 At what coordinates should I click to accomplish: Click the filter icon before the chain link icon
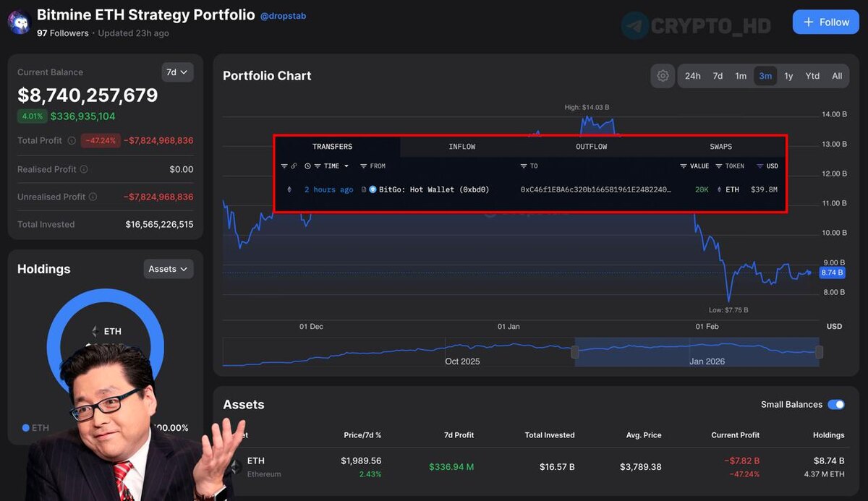pos(284,166)
